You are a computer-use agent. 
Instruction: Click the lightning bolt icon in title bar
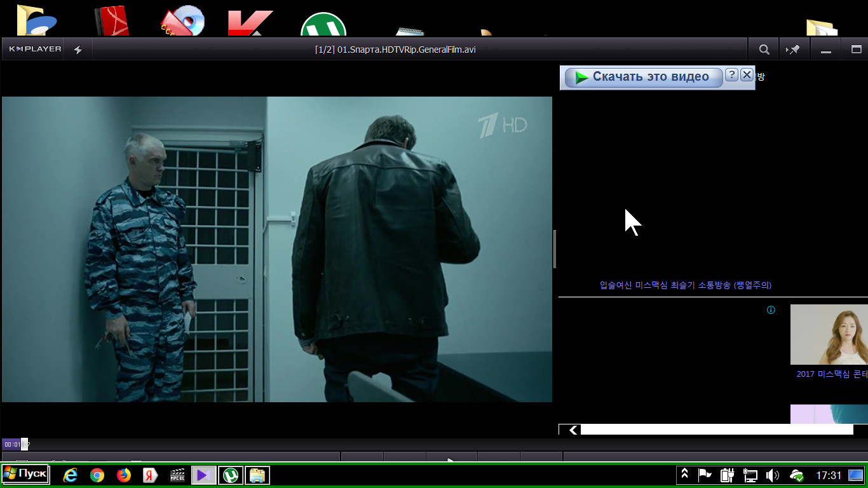point(78,50)
